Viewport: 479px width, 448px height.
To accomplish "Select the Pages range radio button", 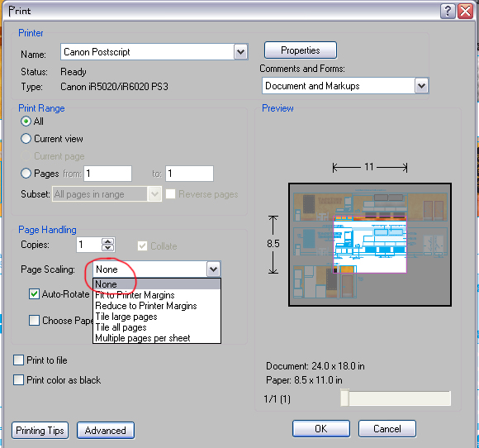I will [x=26, y=174].
